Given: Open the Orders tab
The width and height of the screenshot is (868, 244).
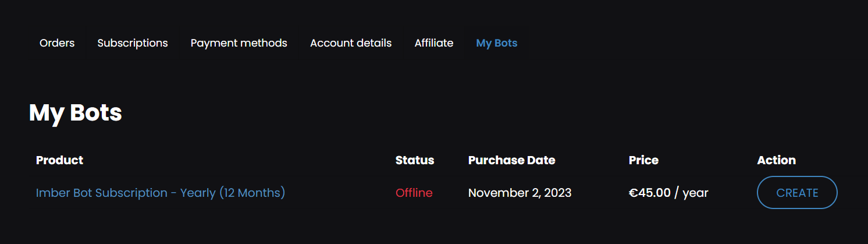Looking at the screenshot, I should [x=57, y=43].
